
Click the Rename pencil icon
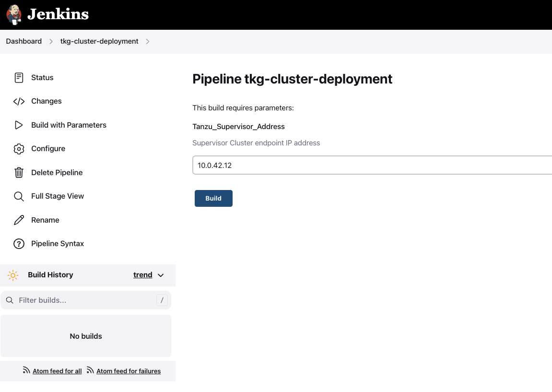[19, 220]
